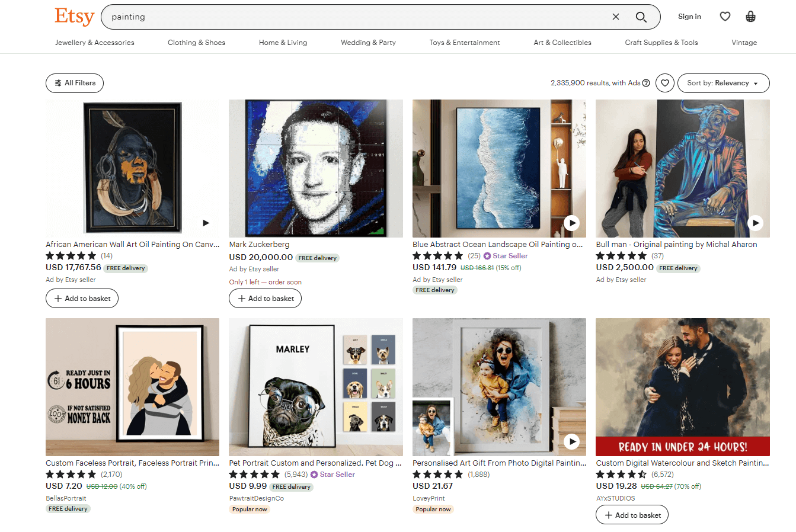Play video on Personalised Art Gift listing
The image size is (796, 532).
571,441
